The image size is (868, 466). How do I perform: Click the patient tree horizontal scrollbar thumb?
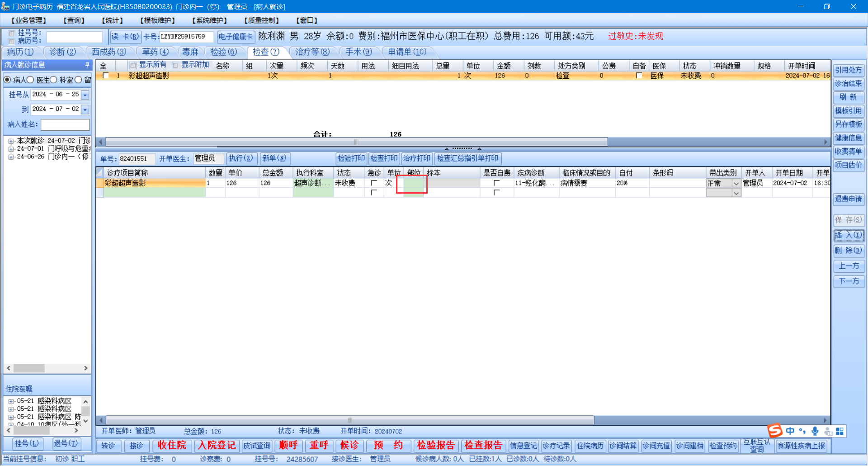click(x=29, y=368)
